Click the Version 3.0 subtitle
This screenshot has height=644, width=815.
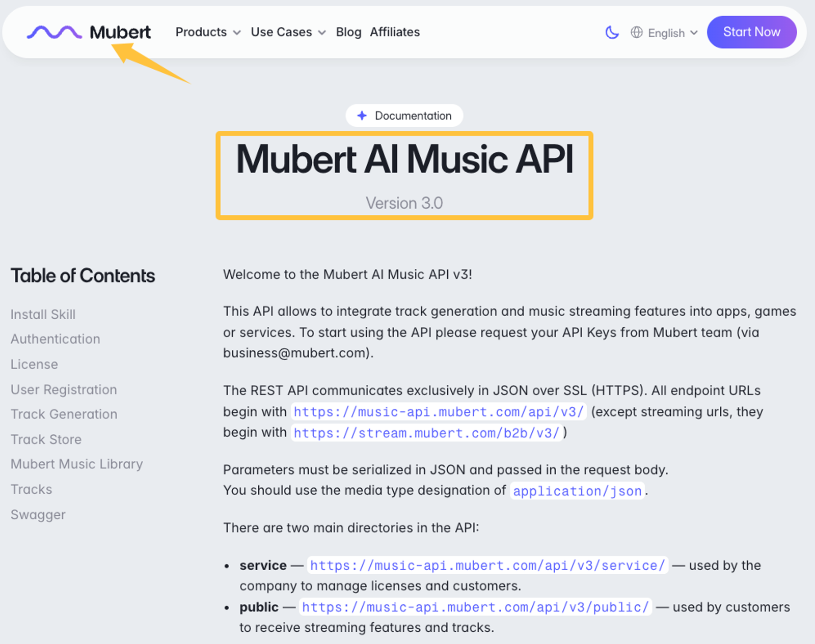pos(404,203)
